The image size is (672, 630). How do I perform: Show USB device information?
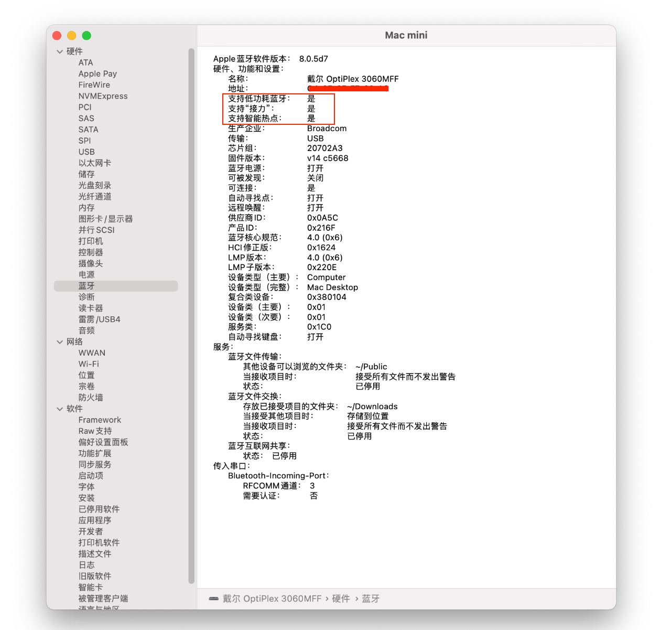pos(86,152)
